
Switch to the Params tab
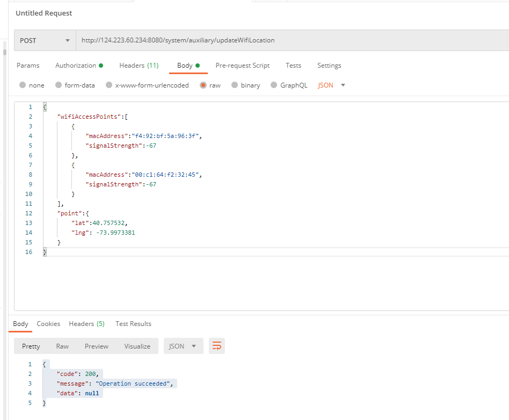point(28,66)
